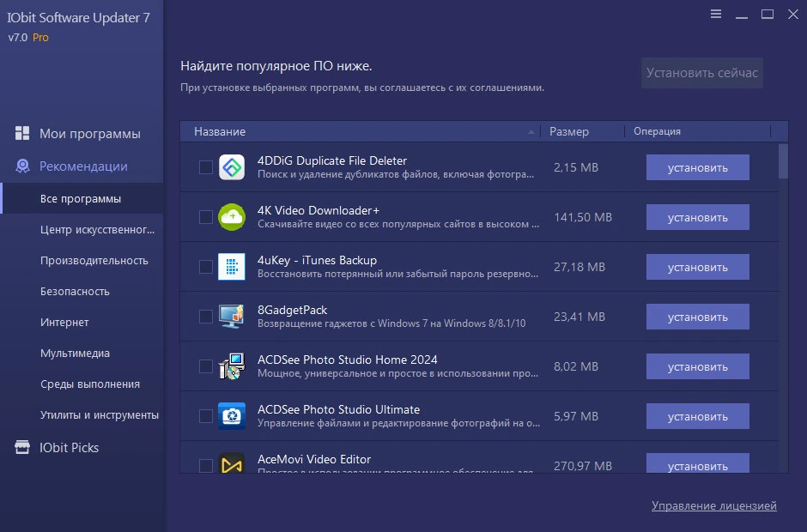
Task: Install 4DDiG Duplicate File Deleter
Action: coord(697,167)
